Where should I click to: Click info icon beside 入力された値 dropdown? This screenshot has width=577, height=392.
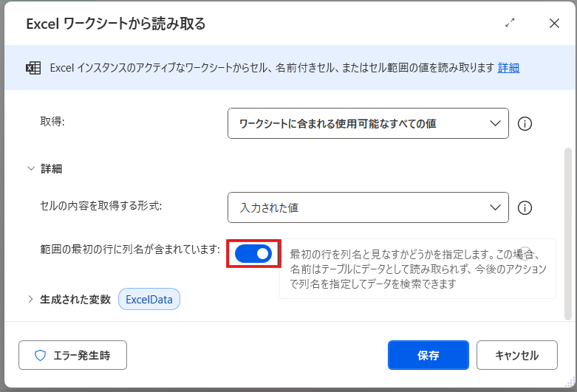[525, 208]
